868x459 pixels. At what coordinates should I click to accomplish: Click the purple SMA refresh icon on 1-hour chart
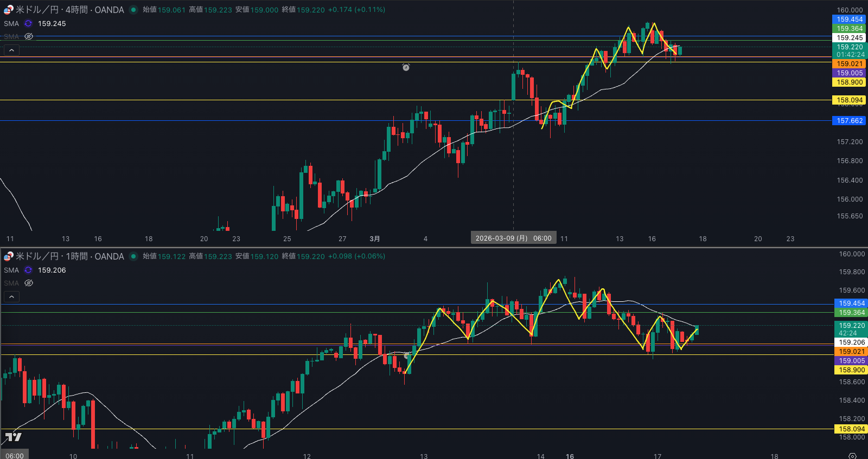coord(28,270)
